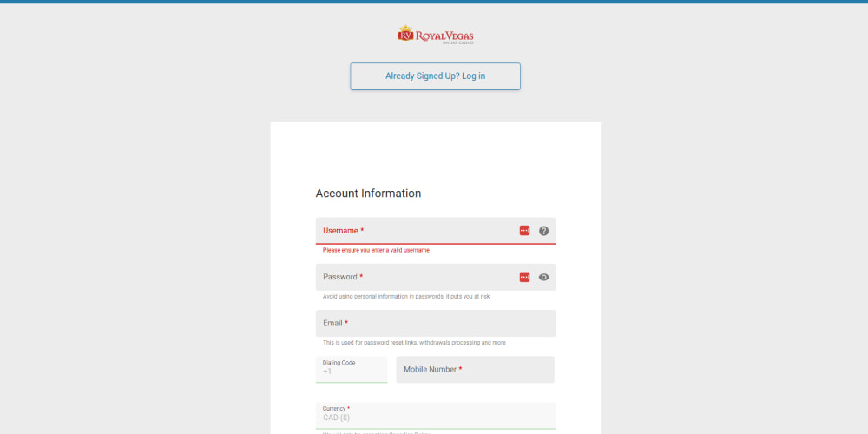Click the Account Information heading

[368, 194]
